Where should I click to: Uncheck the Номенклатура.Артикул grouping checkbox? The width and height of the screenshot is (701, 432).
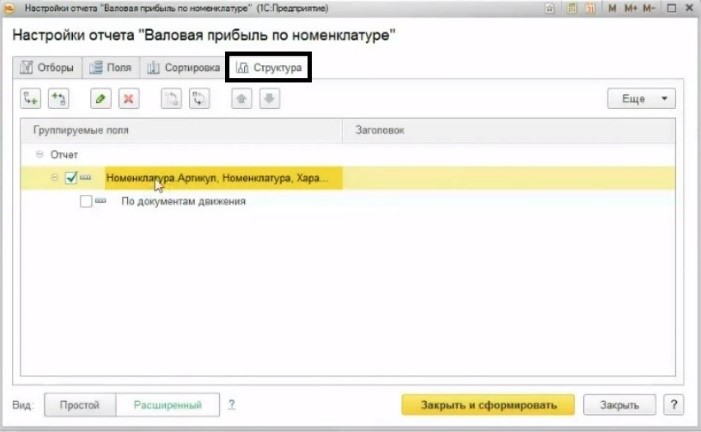pyautogui.click(x=70, y=178)
